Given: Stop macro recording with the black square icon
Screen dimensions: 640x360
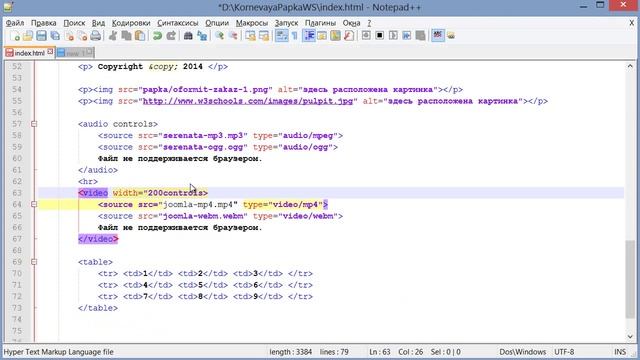Looking at the screenshot, I should pyautogui.click(x=380, y=36).
